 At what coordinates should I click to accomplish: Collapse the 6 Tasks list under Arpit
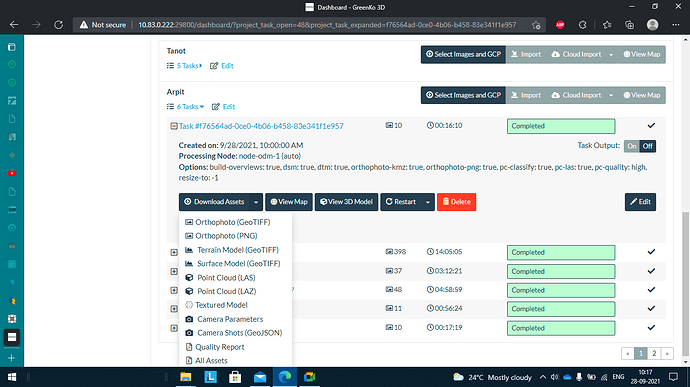pyautogui.click(x=190, y=107)
